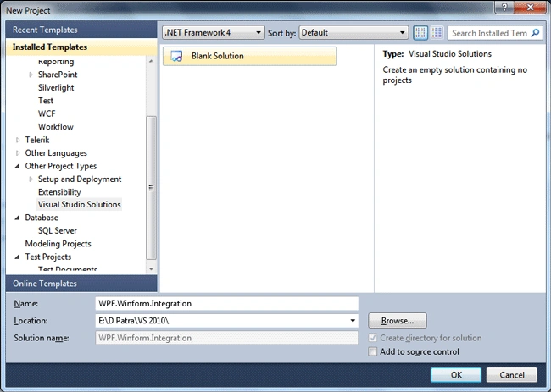Click the search magnifier icon
The height and width of the screenshot is (392, 551).
(535, 33)
